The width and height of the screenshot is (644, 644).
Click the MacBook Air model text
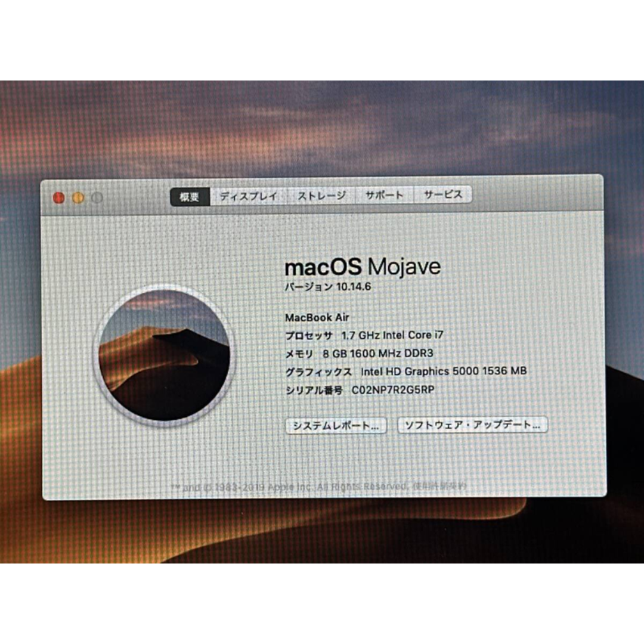pos(317,317)
